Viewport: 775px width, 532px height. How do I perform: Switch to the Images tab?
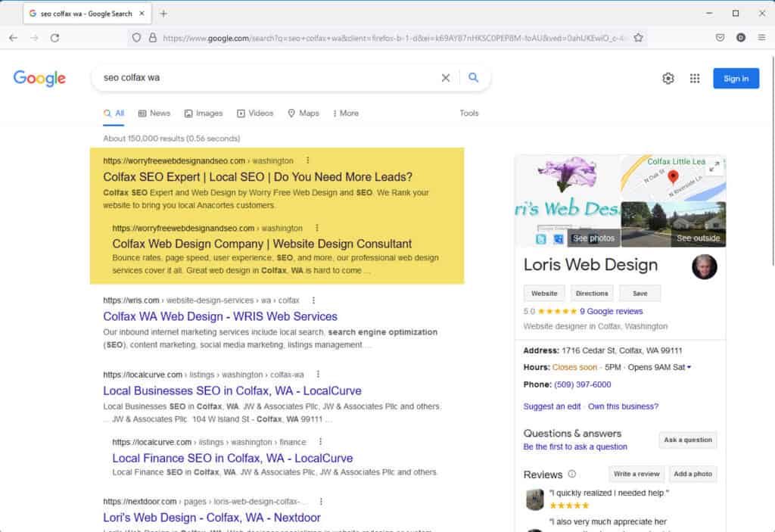[204, 114]
